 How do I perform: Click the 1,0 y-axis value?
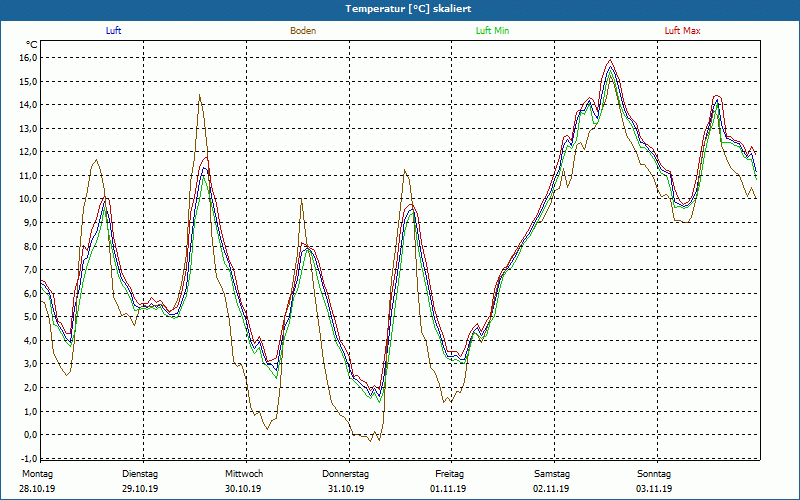point(31,411)
